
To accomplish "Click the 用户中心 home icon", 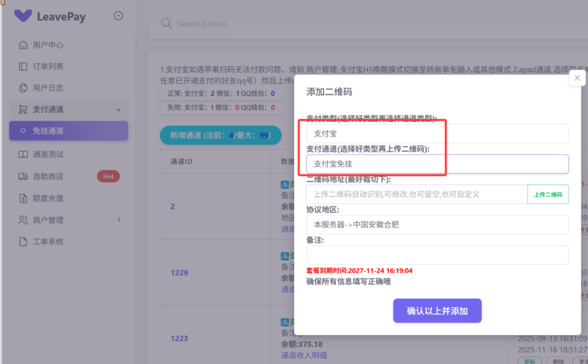I will [23, 45].
